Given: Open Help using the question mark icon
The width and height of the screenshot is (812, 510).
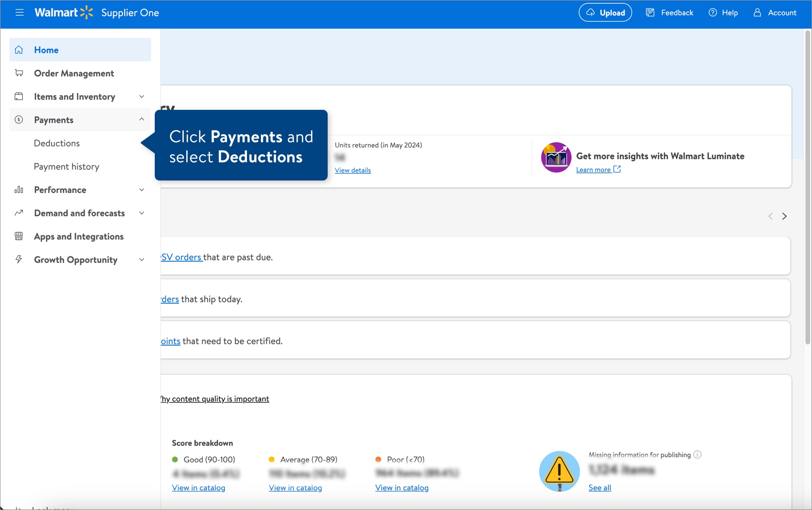Looking at the screenshot, I should point(713,12).
